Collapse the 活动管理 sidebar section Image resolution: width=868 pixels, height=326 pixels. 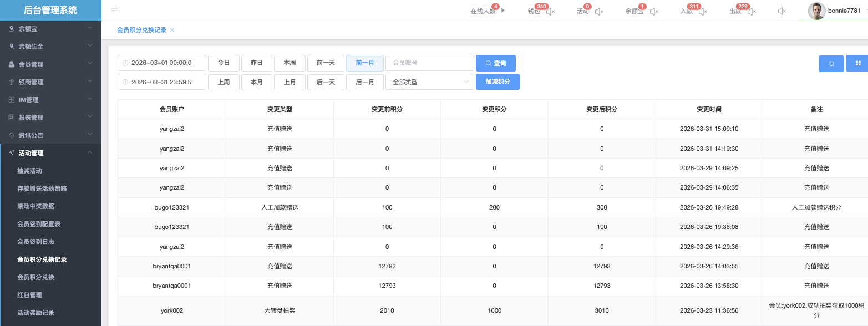(x=50, y=153)
